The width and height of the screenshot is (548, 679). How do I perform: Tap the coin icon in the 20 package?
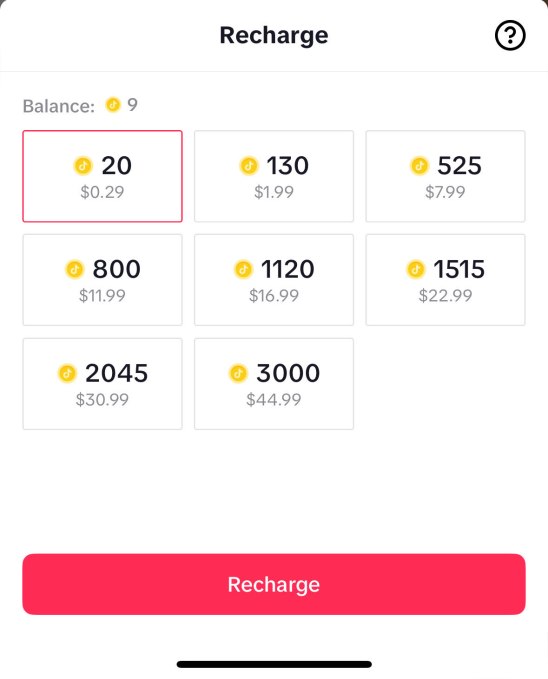(83, 165)
